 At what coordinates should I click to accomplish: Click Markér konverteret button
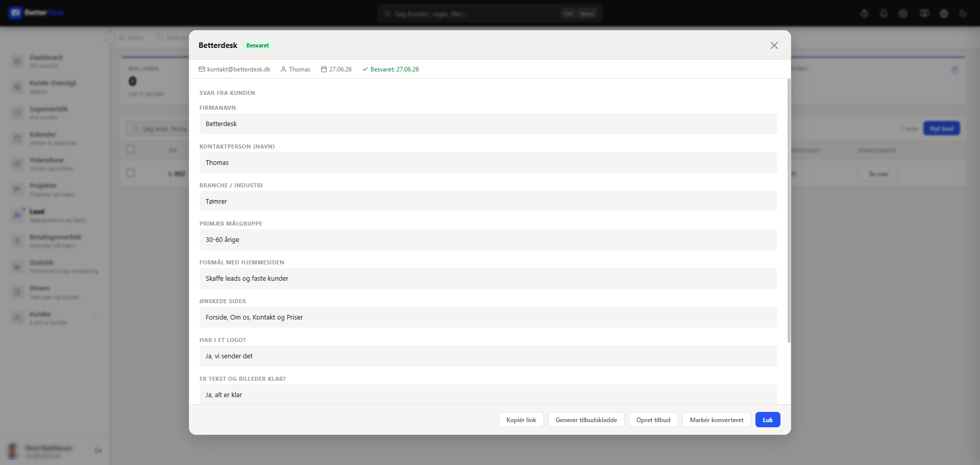click(x=717, y=420)
